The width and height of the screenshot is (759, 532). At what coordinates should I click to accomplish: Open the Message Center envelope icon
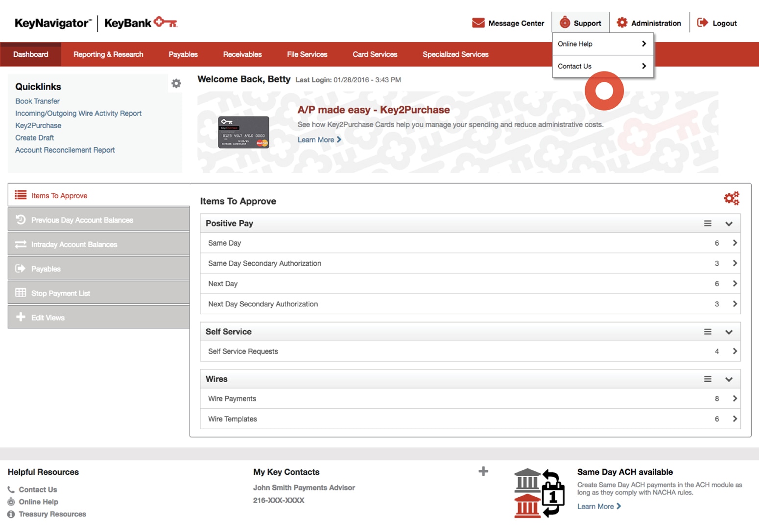(x=478, y=23)
